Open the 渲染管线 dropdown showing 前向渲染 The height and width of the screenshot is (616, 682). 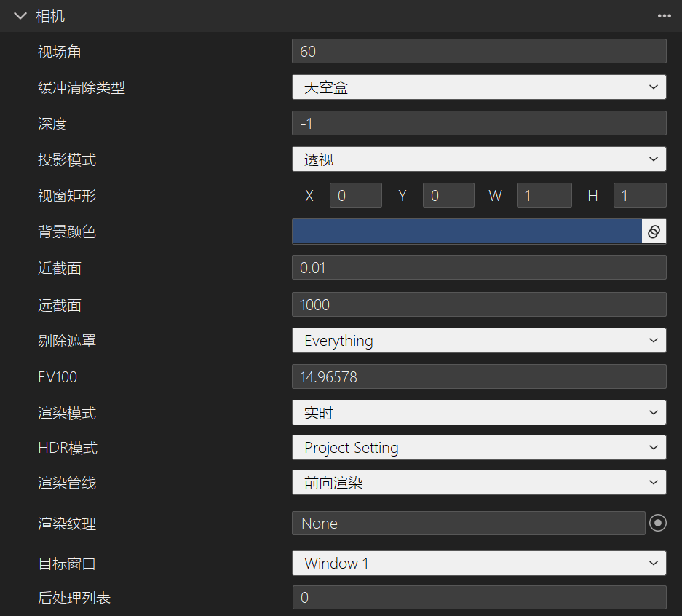click(479, 482)
